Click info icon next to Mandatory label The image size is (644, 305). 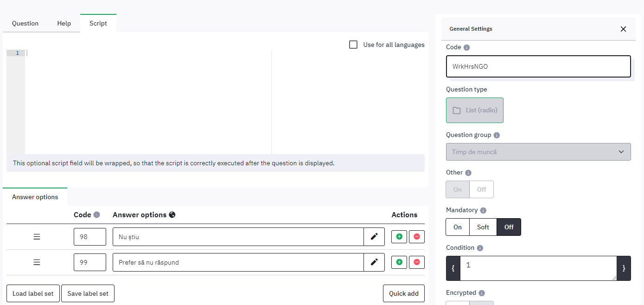click(x=484, y=210)
